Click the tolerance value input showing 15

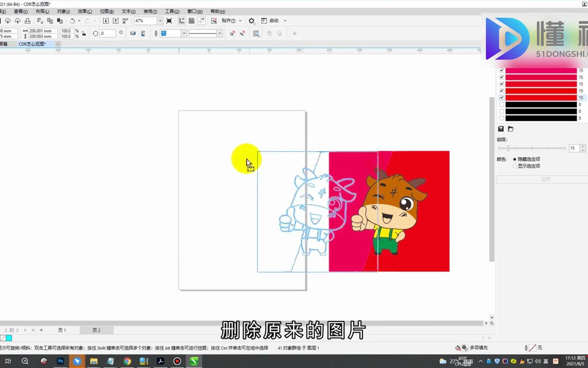(573, 148)
